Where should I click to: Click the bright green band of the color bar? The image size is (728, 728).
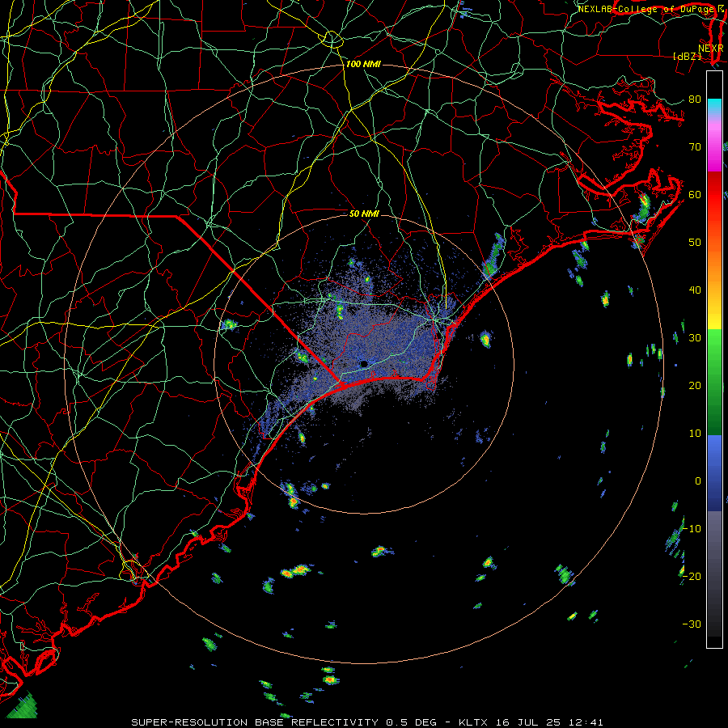click(714, 353)
